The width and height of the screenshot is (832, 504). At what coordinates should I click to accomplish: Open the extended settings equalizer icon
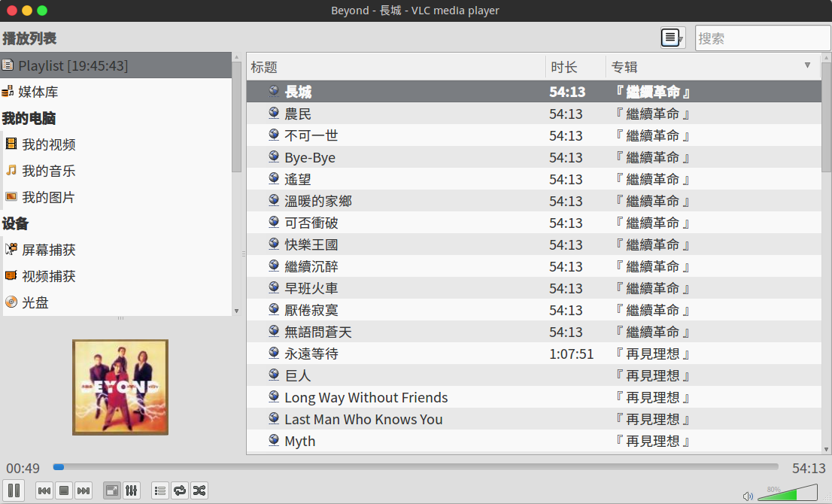click(x=131, y=490)
